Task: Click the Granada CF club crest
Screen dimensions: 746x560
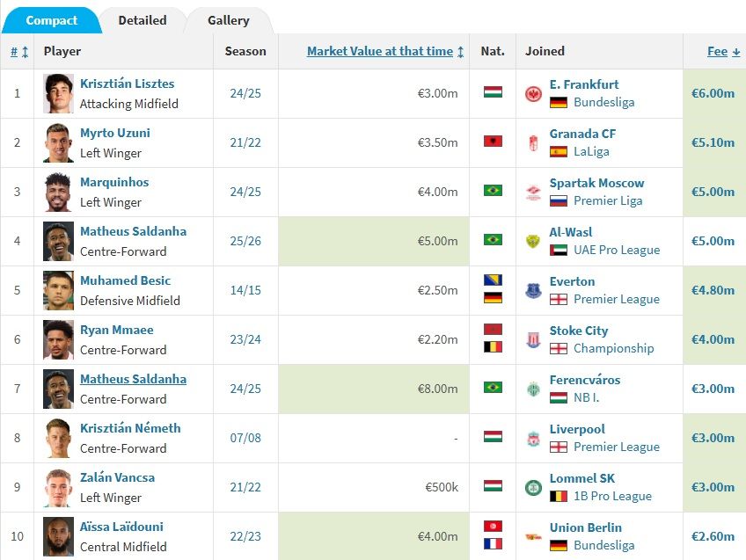Action: point(533,142)
